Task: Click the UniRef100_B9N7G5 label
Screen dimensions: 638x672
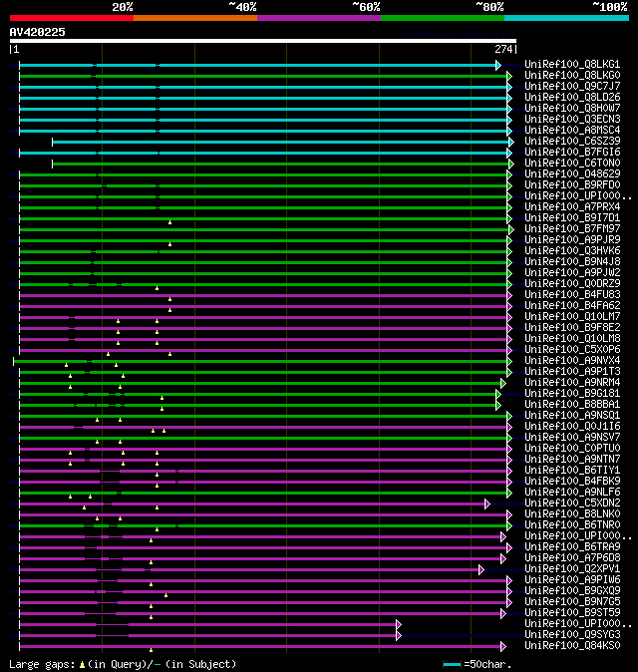Action: [x=572, y=602]
